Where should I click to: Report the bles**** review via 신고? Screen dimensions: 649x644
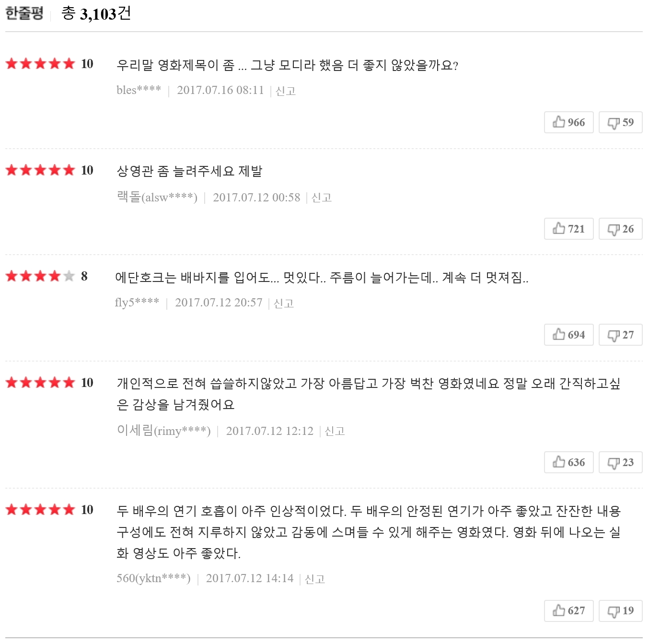tap(286, 91)
